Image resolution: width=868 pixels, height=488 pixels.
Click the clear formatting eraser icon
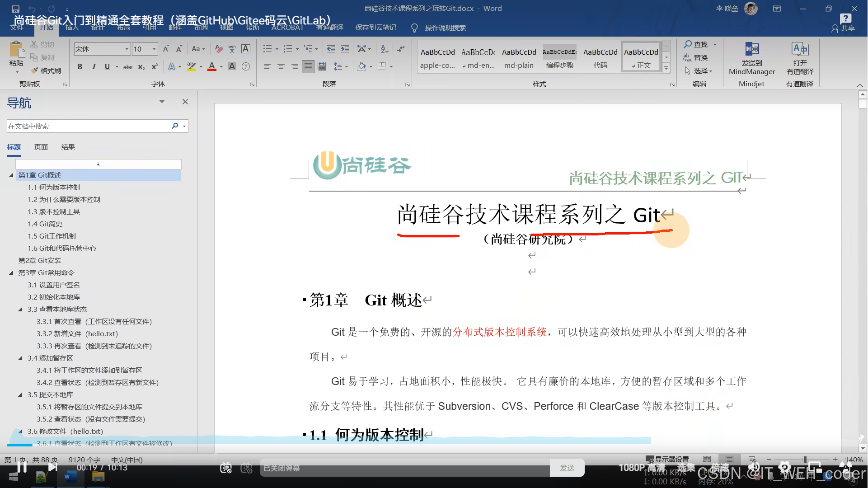point(219,49)
